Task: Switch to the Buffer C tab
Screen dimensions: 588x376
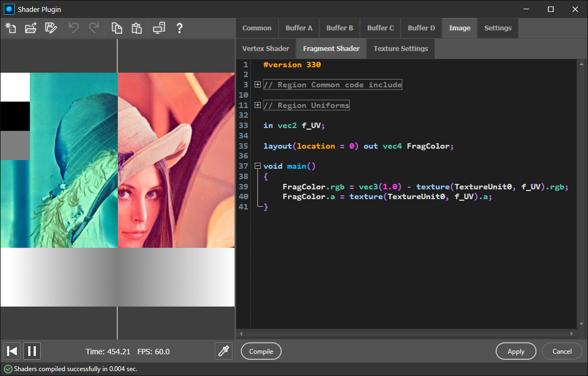Action: [x=381, y=28]
